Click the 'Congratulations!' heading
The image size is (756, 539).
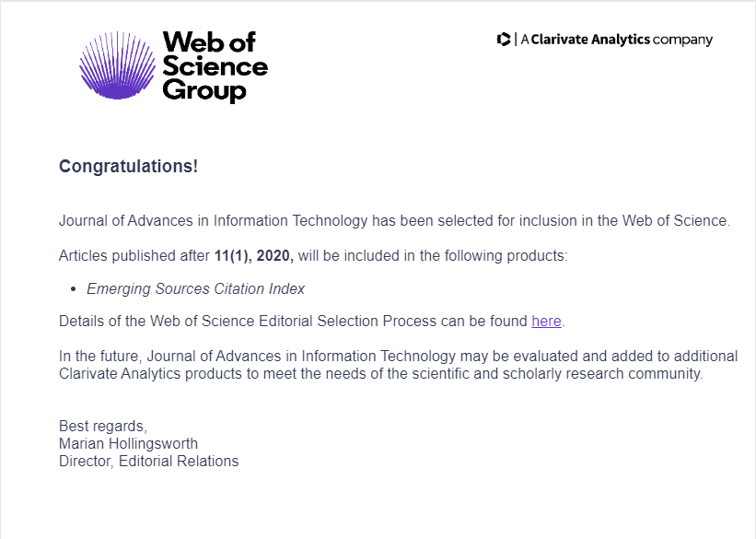(x=128, y=166)
